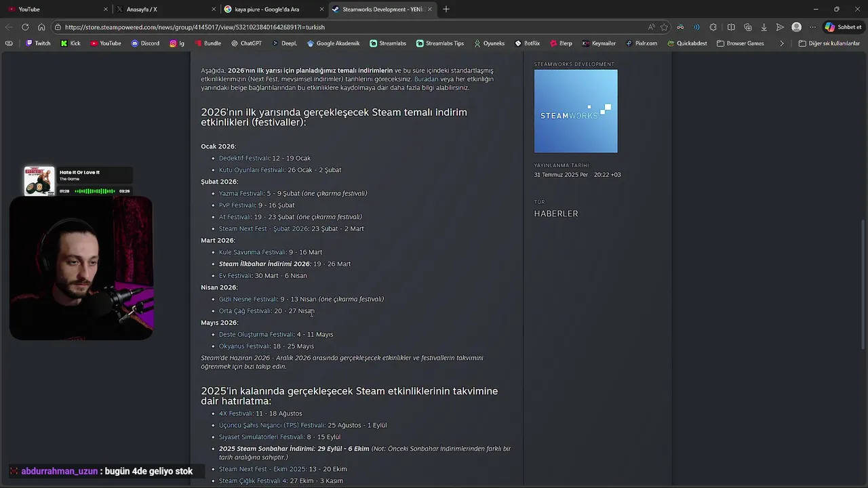Open Discord bookmark
Viewport: 868px width, 488px height.
click(145, 43)
